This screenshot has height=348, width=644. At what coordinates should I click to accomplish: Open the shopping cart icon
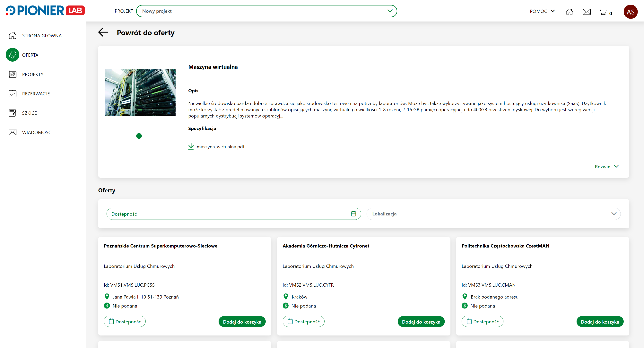pyautogui.click(x=603, y=12)
